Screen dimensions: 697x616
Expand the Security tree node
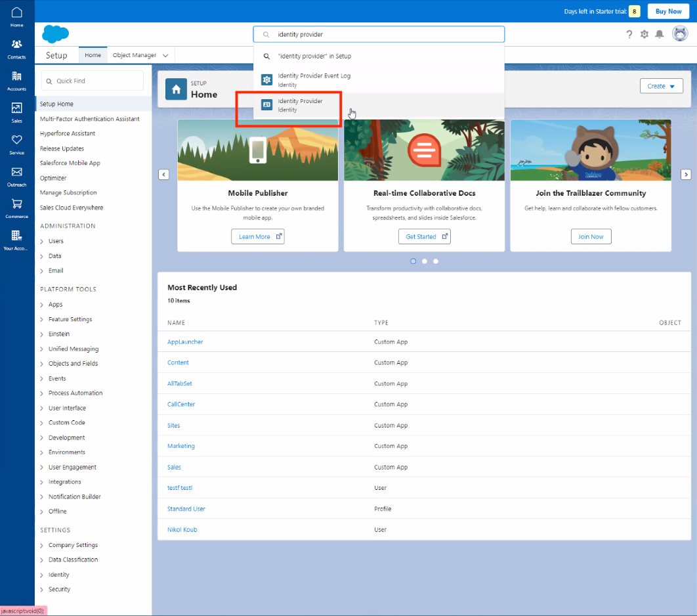[x=42, y=590]
